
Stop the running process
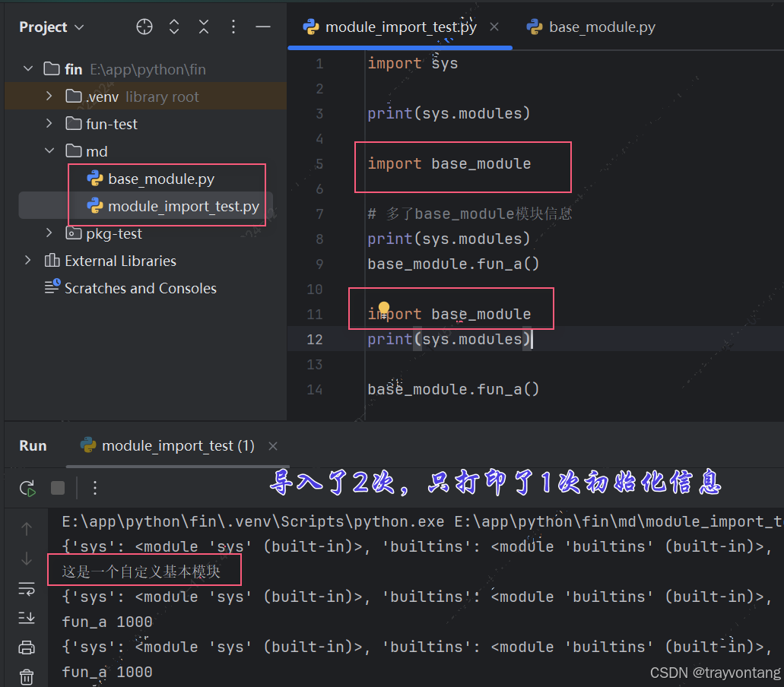58,488
